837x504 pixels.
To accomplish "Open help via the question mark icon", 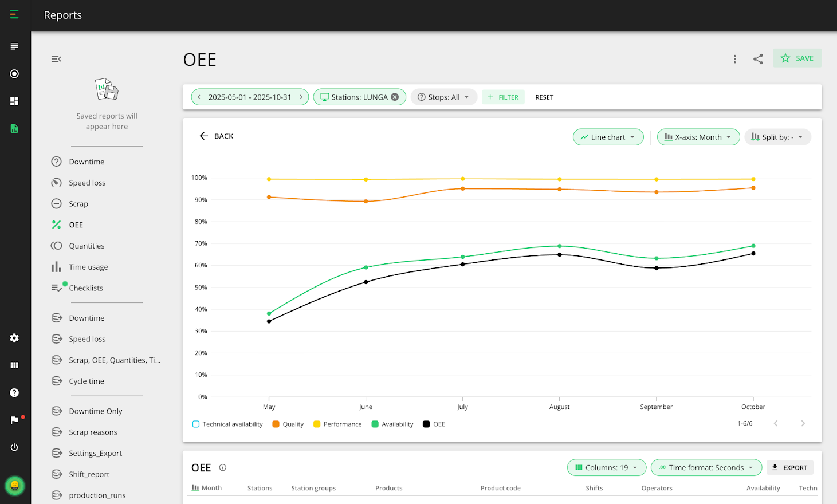I will (14, 392).
